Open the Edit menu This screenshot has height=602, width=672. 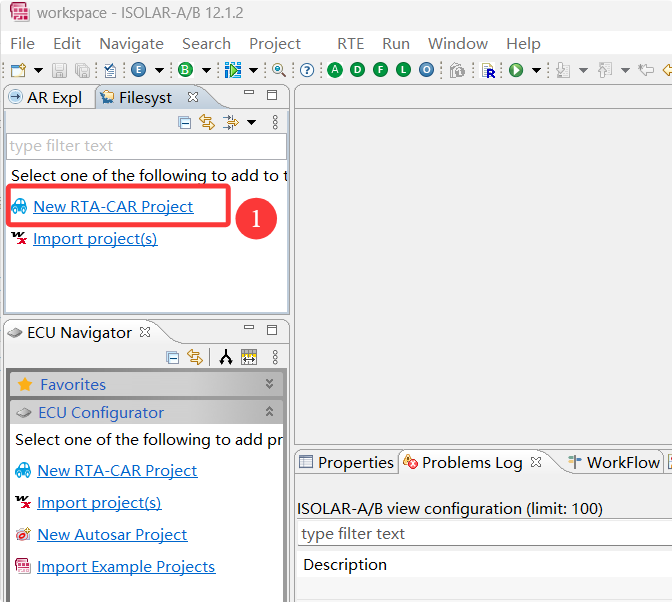click(x=67, y=44)
